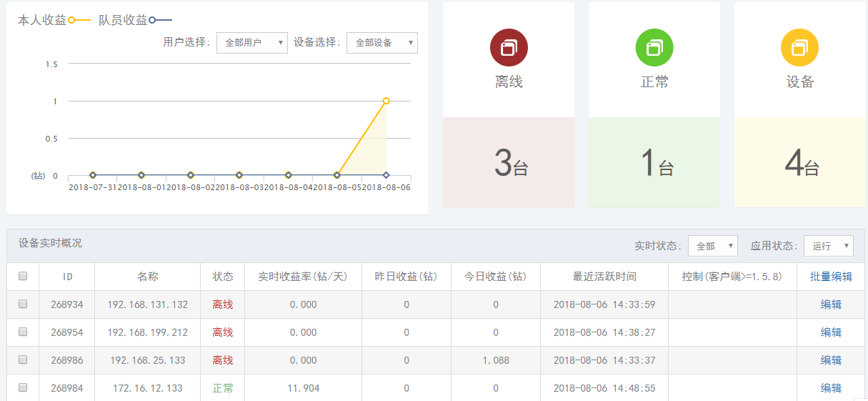Click the 批量编辑 batch edit link
Viewport: 868px width, 401px height.
[x=831, y=277]
